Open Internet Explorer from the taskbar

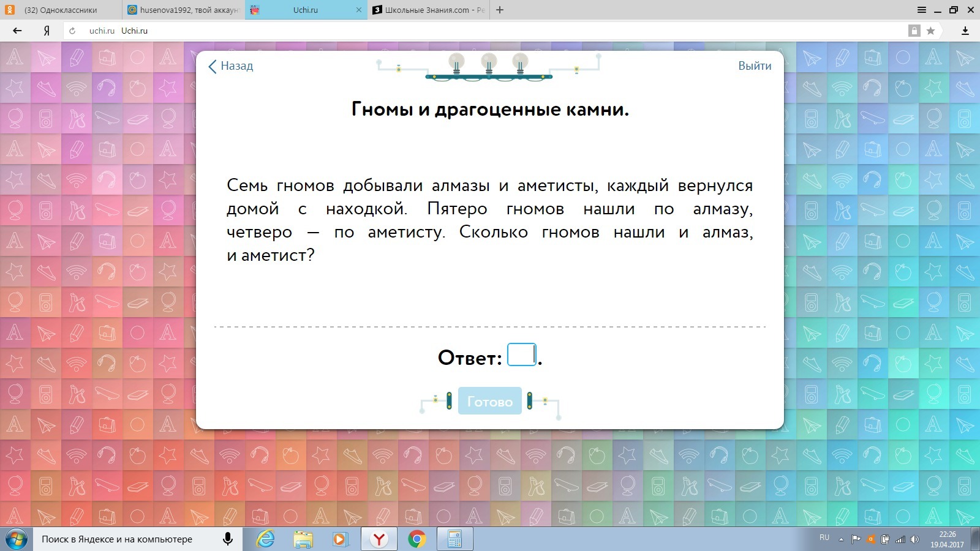(x=265, y=539)
